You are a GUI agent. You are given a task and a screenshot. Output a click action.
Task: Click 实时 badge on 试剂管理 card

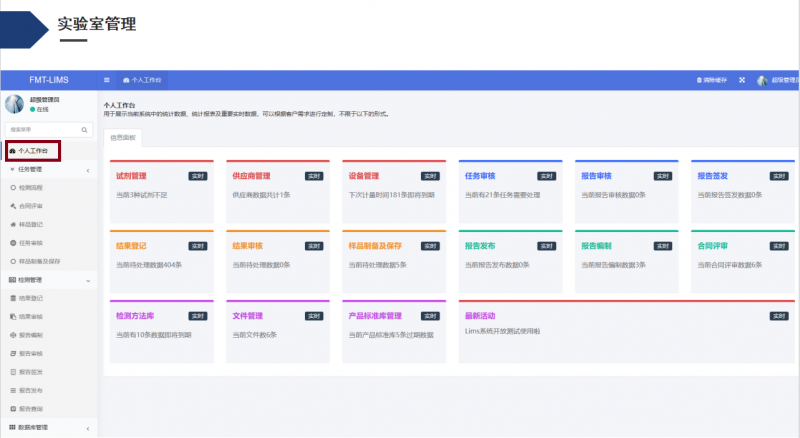point(198,176)
